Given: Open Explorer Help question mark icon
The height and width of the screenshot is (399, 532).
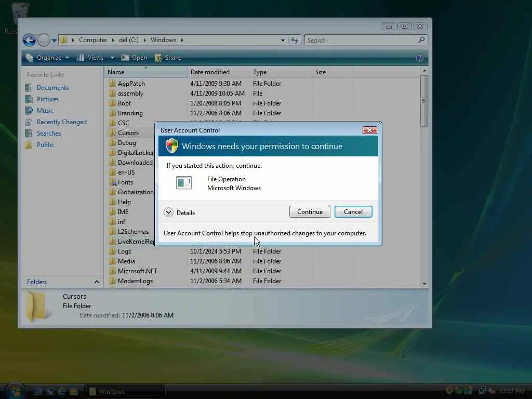Looking at the screenshot, I should pyautogui.click(x=419, y=58).
